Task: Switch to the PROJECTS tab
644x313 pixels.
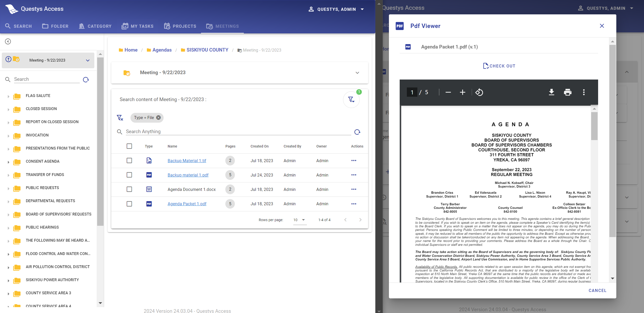Action: pyautogui.click(x=180, y=26)
